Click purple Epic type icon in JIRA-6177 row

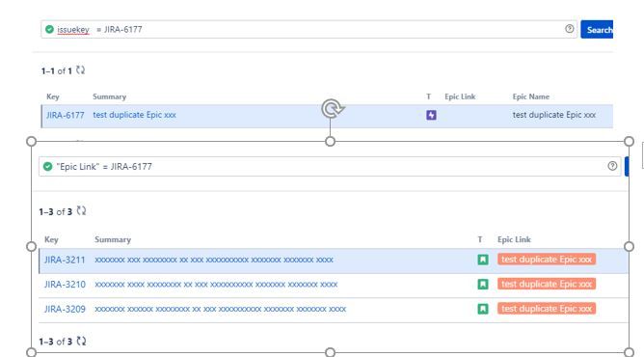pos(431,115)
